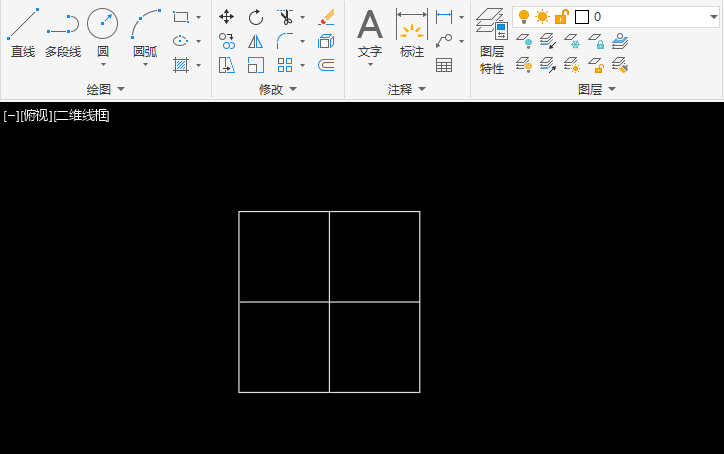Insert a Table from annotation panel
Screen dimensions: 724x454
tap(444, 65)
